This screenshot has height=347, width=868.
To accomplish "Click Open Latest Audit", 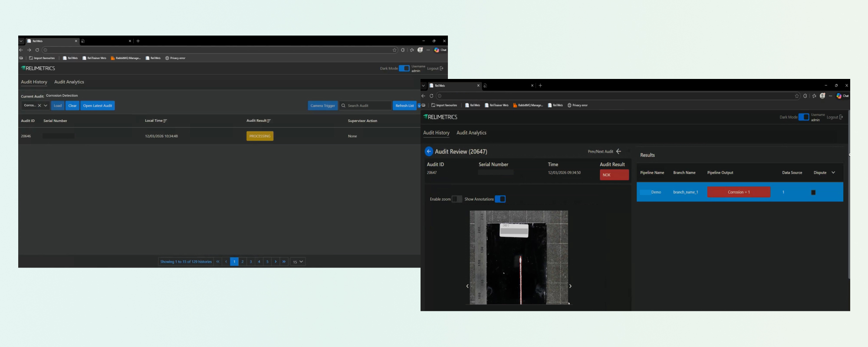I will pos(98,105).
